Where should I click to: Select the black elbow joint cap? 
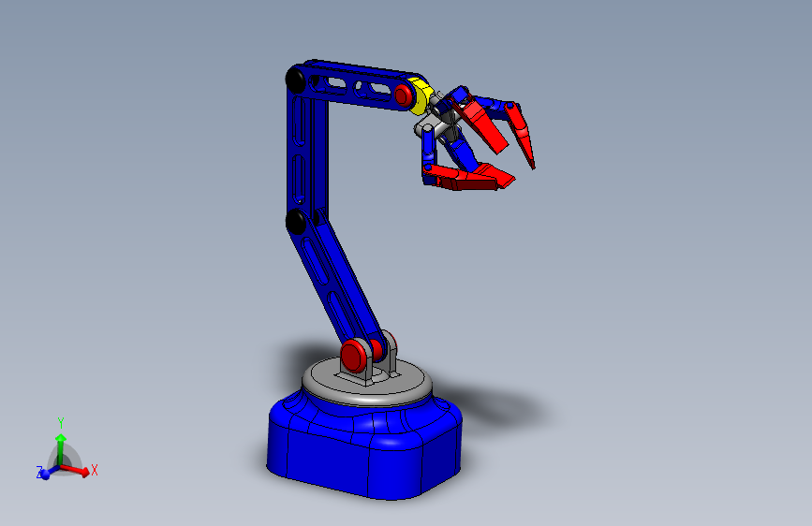(x=296, y=222)
